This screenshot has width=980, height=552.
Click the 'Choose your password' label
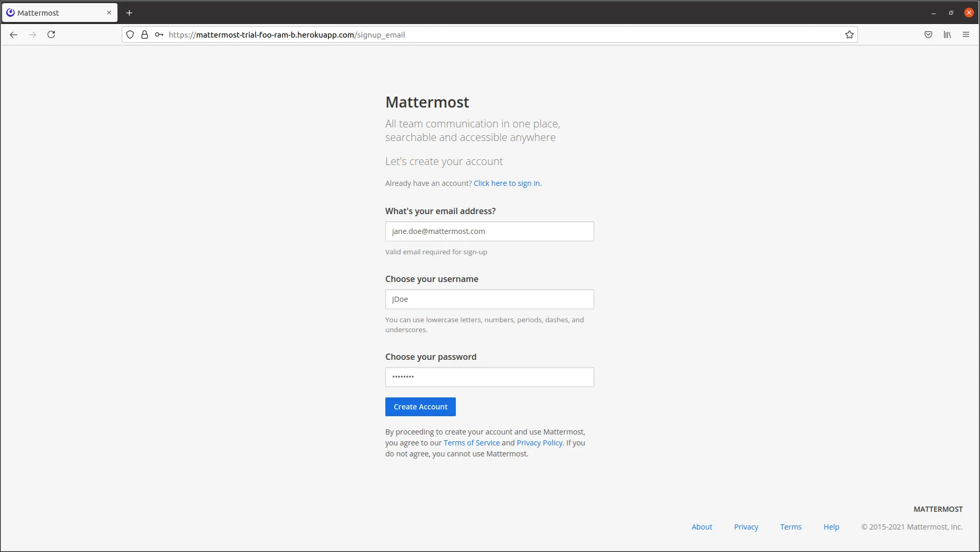pos(431,357)
